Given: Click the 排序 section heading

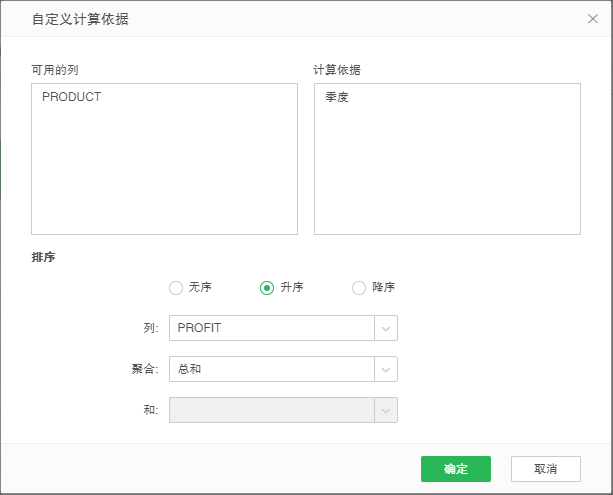Looking at the screenshot, I should click(x=43, y=257).
